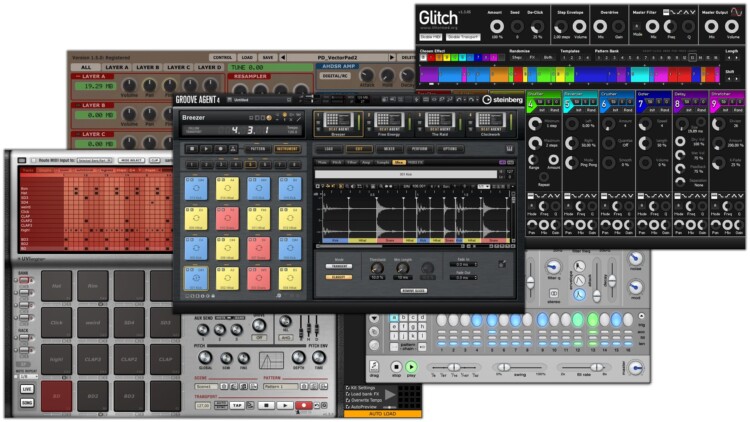Trigger the top-left blue pad in Groove Agent
Image resolution: width=750 pixels, height=422 pixels.
(196, 188)
